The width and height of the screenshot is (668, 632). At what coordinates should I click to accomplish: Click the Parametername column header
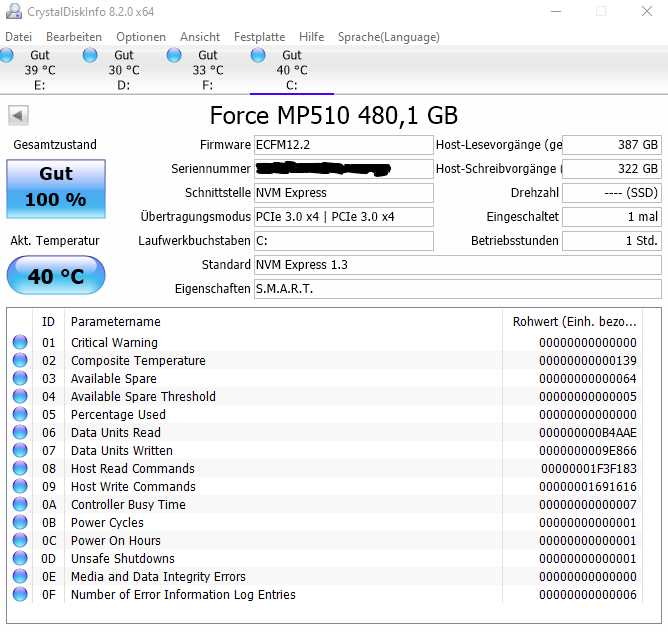coord(283,321)
